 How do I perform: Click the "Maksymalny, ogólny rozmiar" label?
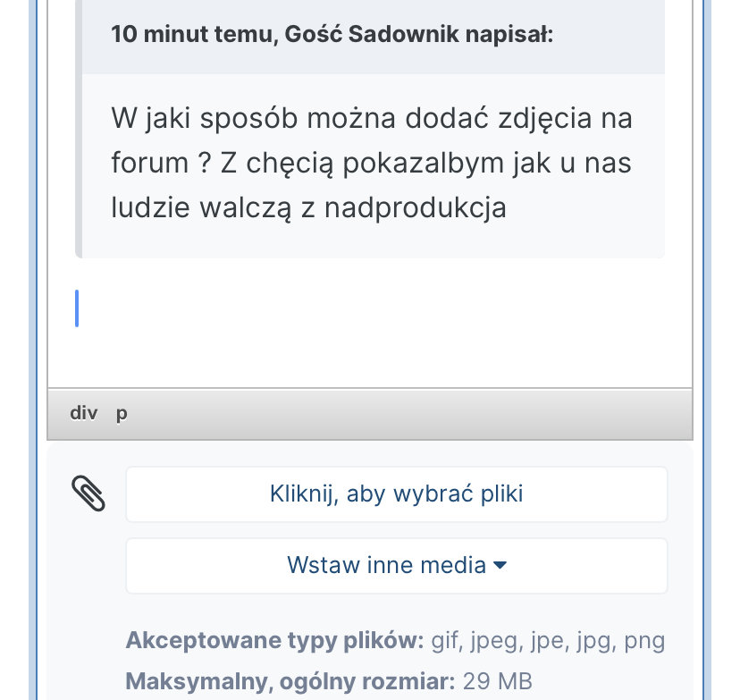[290, 681]
